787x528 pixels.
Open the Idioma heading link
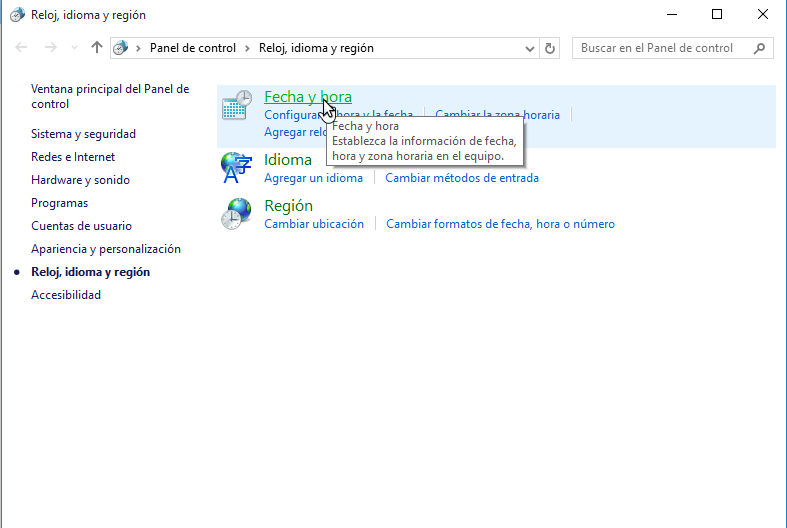coord(288,160)
